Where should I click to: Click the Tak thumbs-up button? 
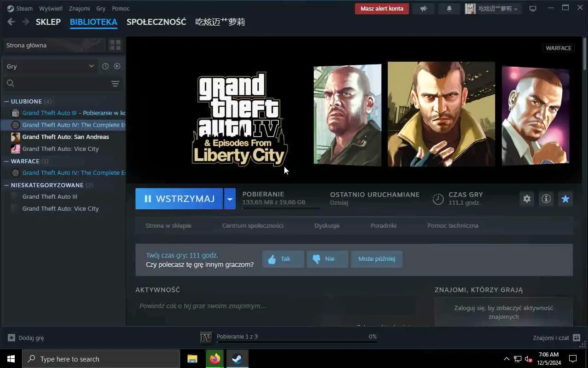(283, 259)
